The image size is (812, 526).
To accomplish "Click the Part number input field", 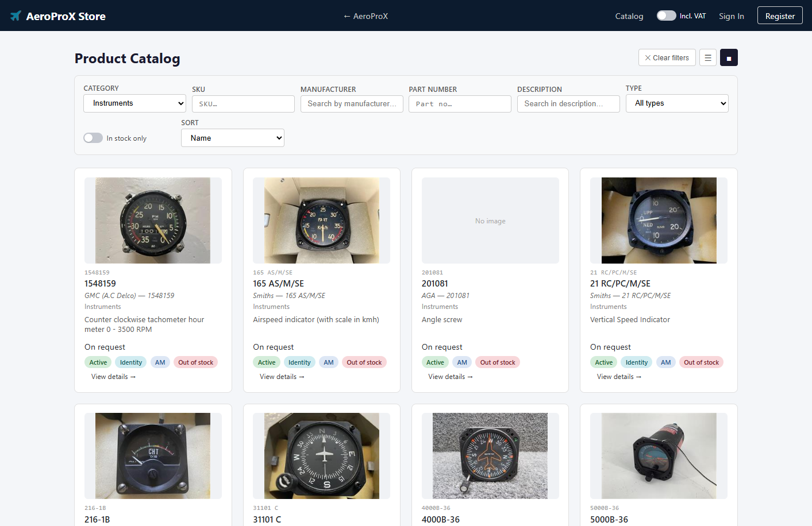I will 460,104.
